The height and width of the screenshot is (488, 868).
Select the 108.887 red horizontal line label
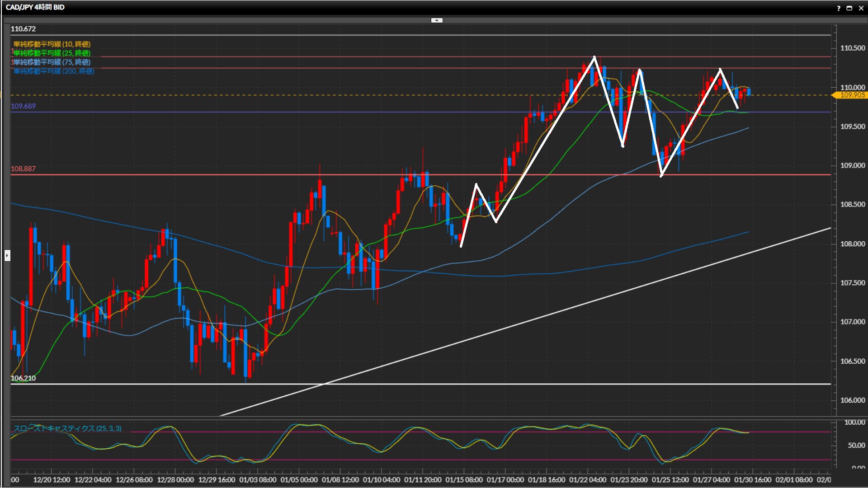pyautogui.click(x=23, y=169)
